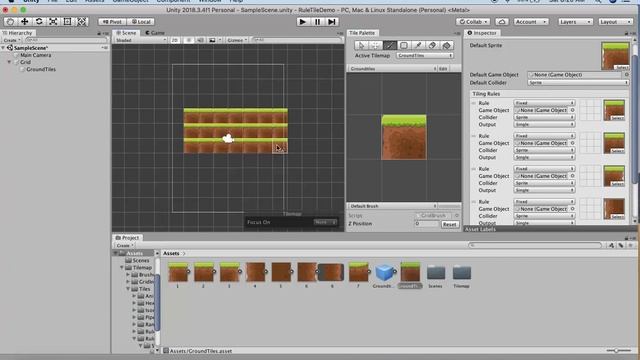The width and height of the screenshot is (640, 360).
Task: Choose the Tile Palette box fill tool
Action: 404,45
